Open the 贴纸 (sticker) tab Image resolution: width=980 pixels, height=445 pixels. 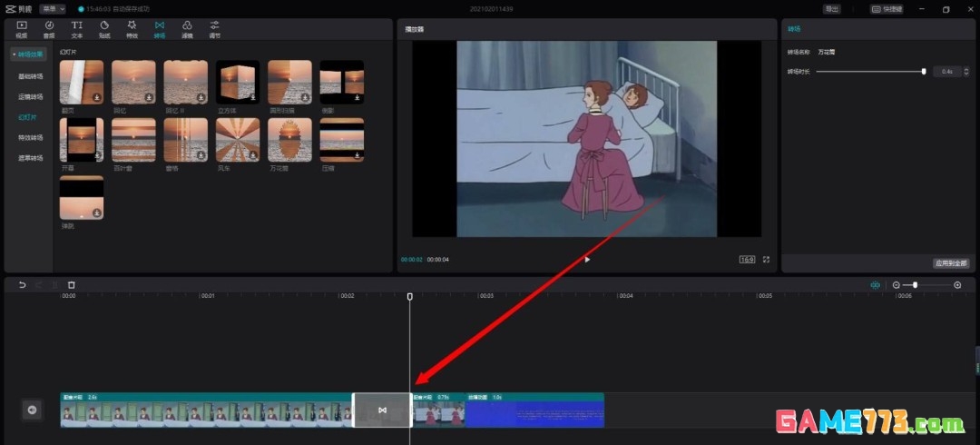click(x=104, y=29)
